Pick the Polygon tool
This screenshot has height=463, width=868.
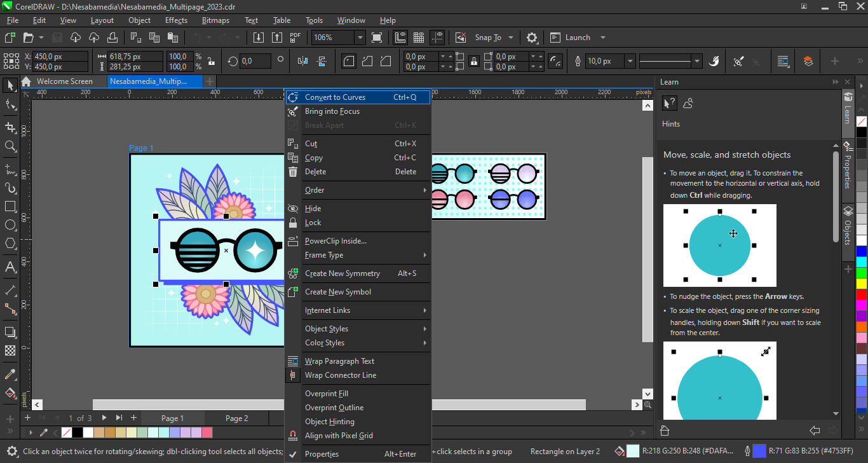click(10, 244)
